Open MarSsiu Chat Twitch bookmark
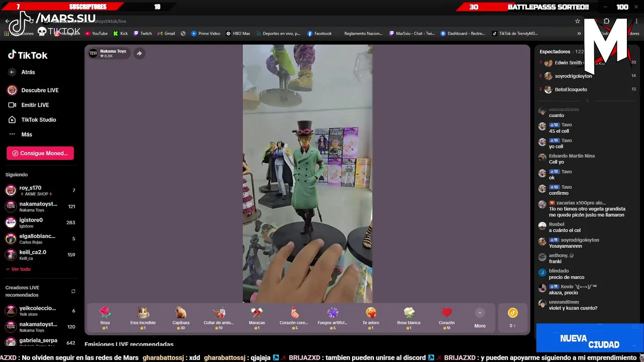The image size is (644, 362). point(412,34)
